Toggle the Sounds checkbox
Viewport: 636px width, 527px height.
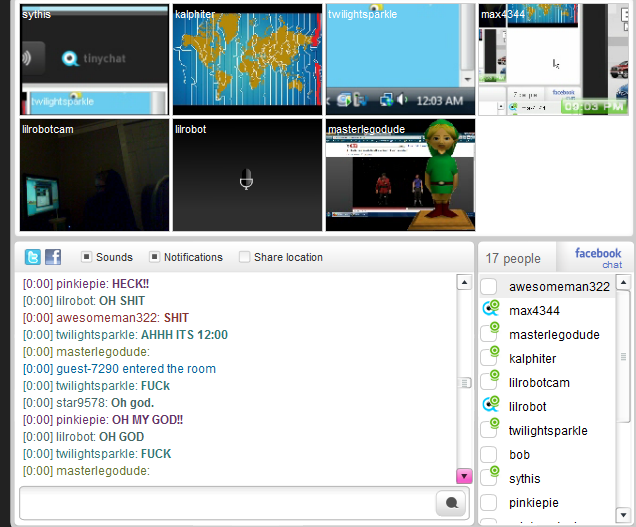(87, 257)
